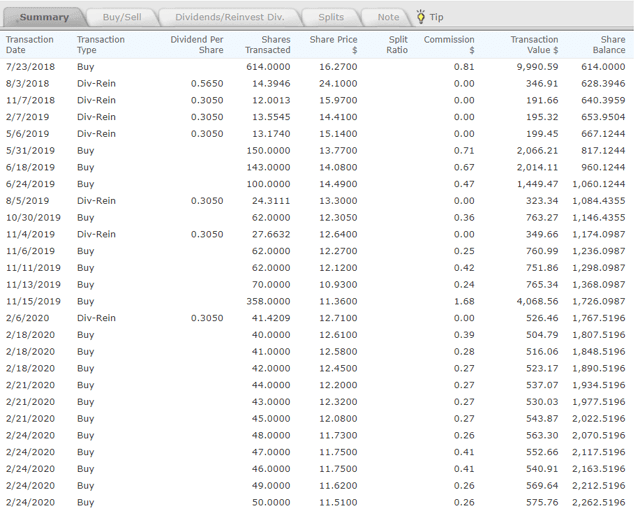The image size is (640, 511).
Task: Click the Shares Transacted column header
Action: [268, 44]
